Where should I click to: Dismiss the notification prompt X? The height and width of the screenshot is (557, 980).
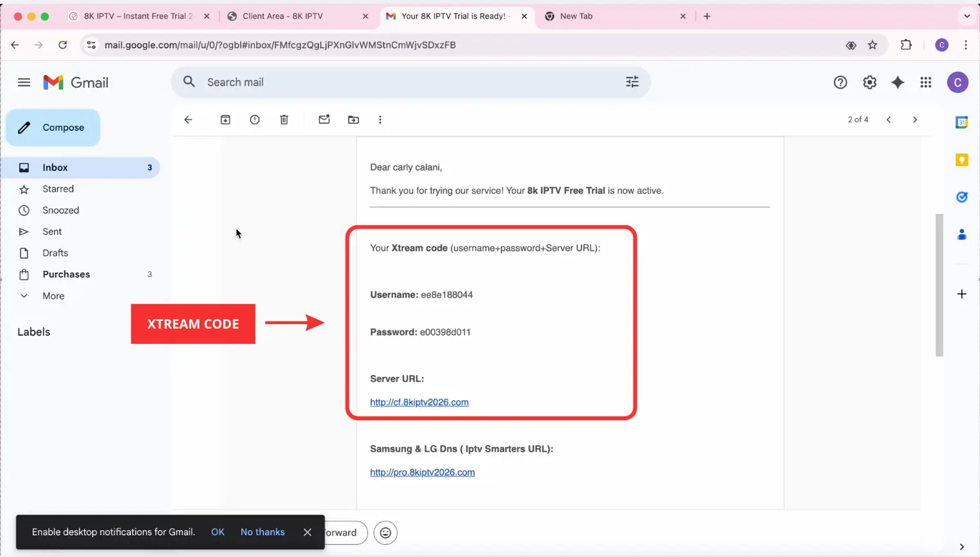(307, 532)
